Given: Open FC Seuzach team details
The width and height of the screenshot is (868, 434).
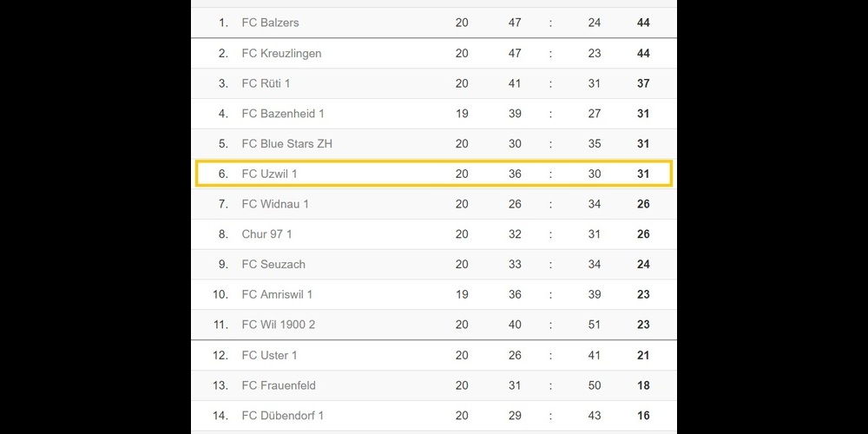Looking at the screenshot, I should [x=273, y=264].
